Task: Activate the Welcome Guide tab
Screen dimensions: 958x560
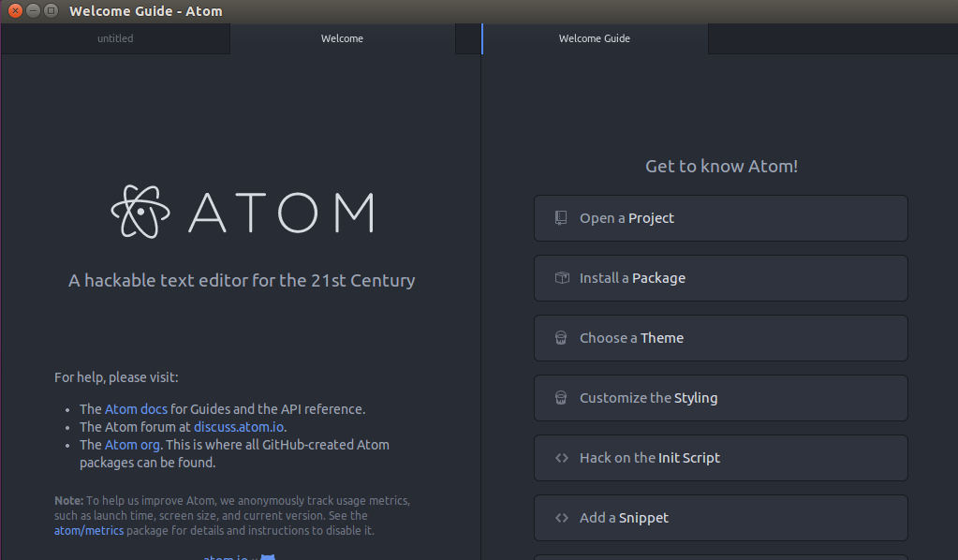Action: click(595, 38)
